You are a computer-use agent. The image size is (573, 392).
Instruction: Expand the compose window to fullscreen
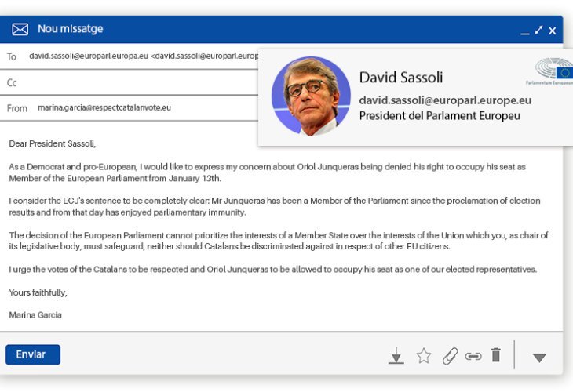[x=538, y=30]
